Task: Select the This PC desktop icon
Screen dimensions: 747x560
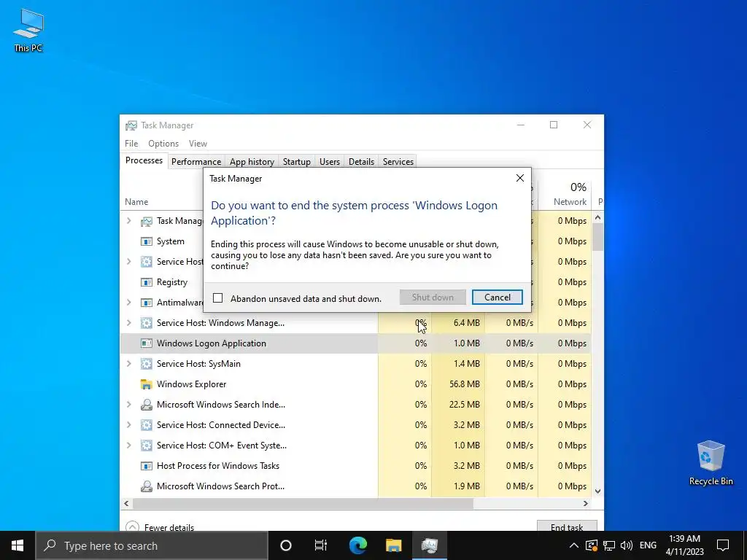Action: point(28,29)
